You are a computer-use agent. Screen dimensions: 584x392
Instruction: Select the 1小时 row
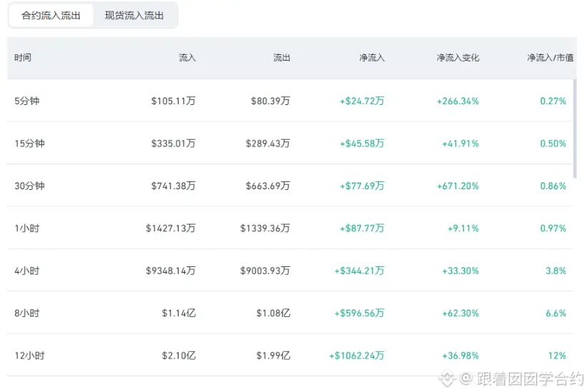click(x=290, y=228)
